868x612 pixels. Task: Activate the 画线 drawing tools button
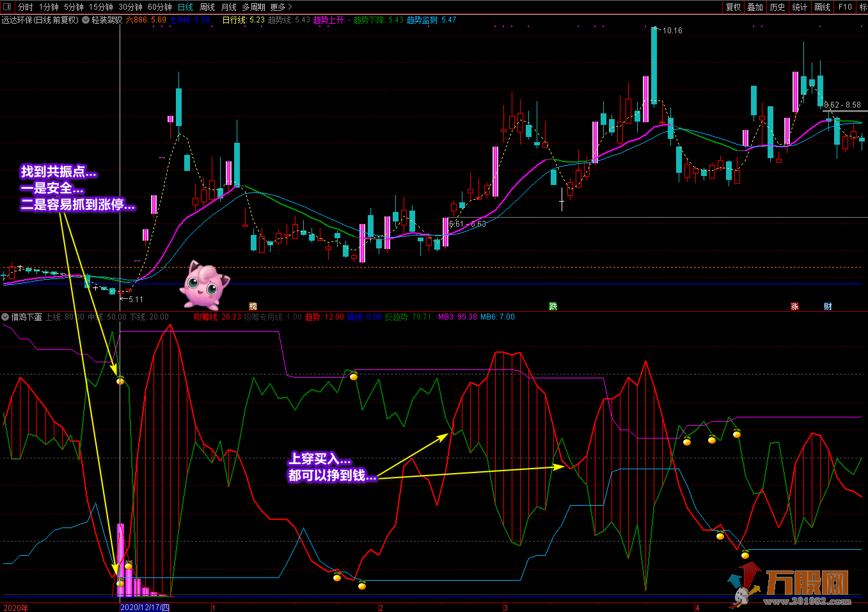pyautogui.click(x=822, y=7)
